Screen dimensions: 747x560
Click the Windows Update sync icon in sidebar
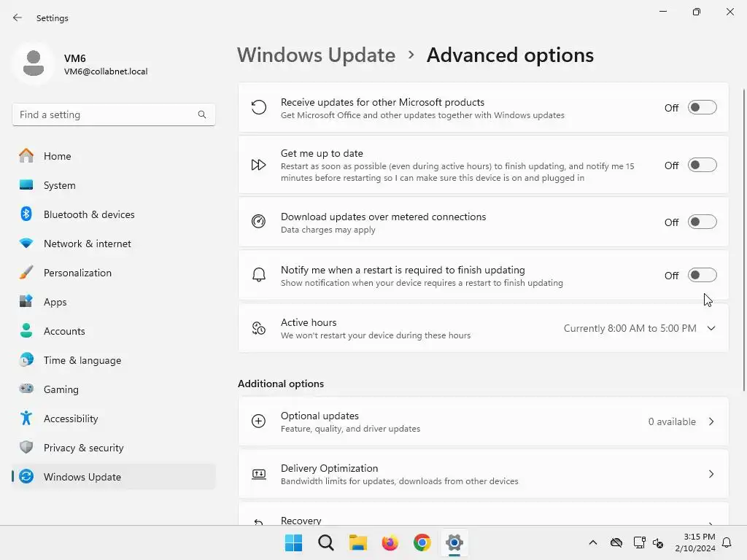tap(26, 476)
